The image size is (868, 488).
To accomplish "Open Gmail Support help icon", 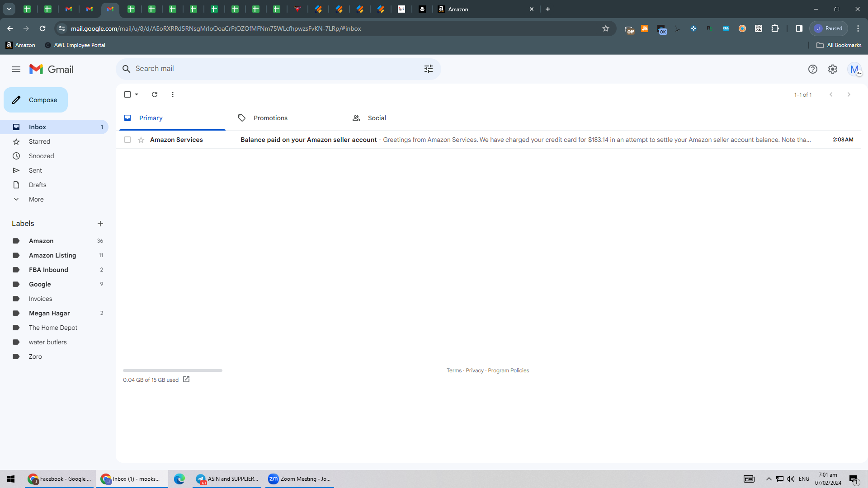I will [813, 69].
